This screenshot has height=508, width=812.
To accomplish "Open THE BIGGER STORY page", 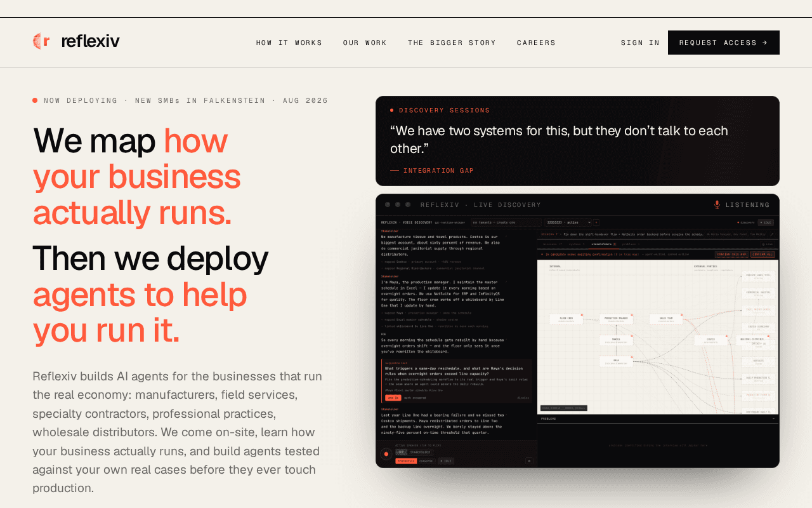I will 452,43.
